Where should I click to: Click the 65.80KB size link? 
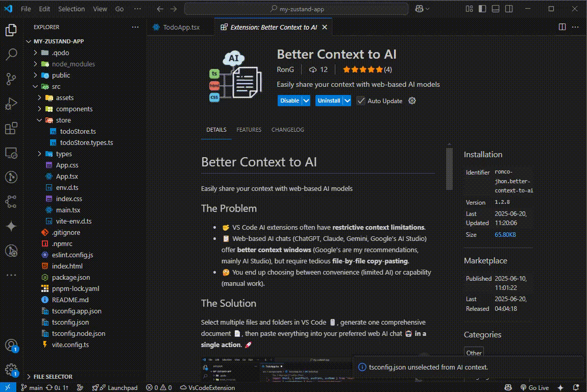coord(505,235)
